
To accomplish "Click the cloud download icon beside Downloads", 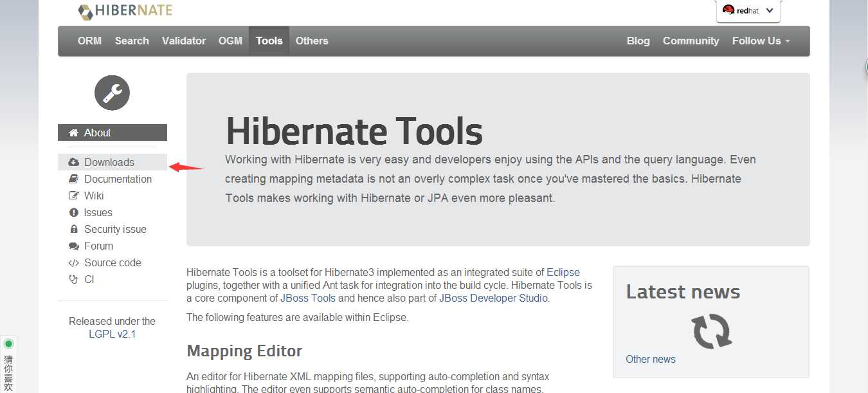I will (73, 162).
